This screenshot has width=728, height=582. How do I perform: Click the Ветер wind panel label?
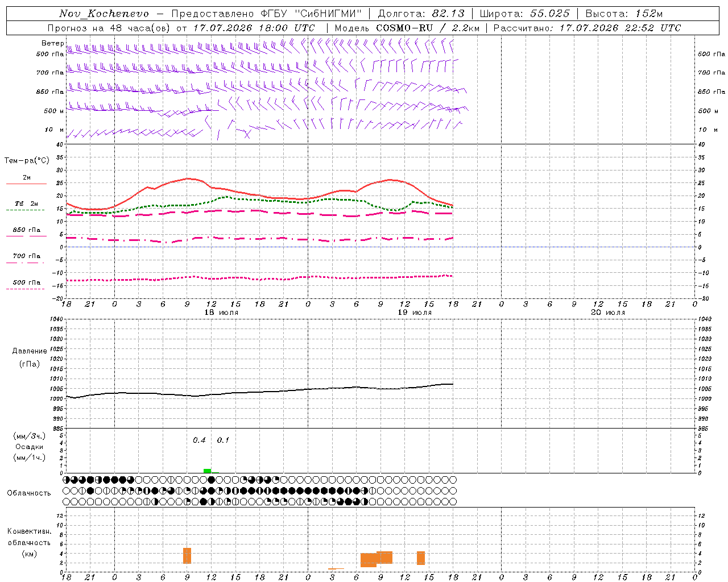coord(52,43)
